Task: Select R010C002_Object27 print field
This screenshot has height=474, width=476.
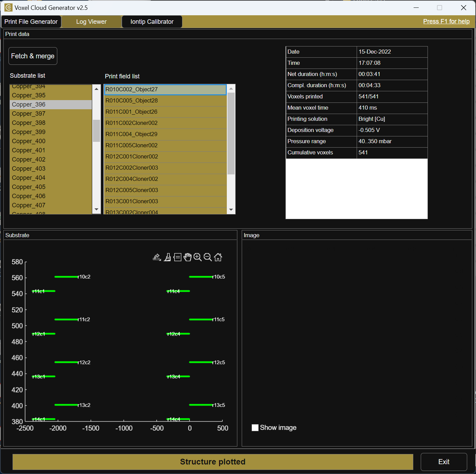Action: pyautogui.click(x=165, y=90)
